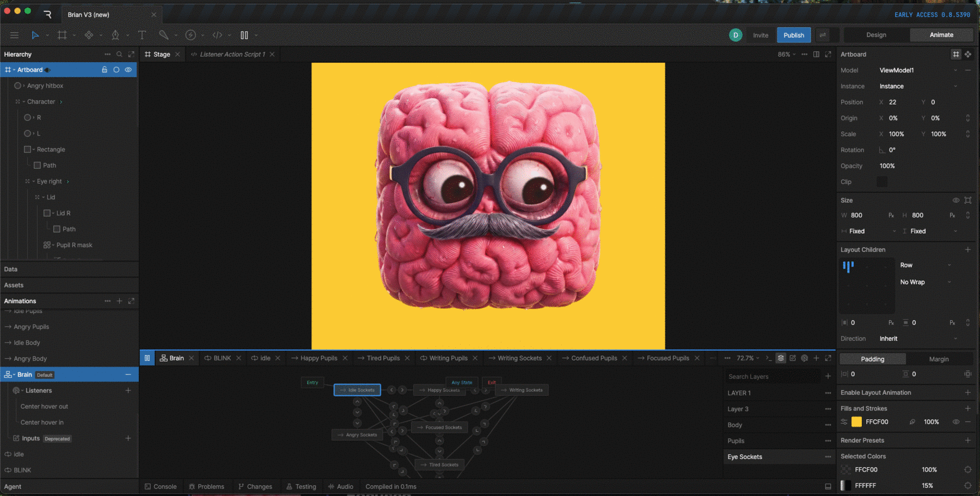Open the console prompt icon in state machine toolbar
The width and height of the screenshot is (980, 496).
[x=768, y=358]
